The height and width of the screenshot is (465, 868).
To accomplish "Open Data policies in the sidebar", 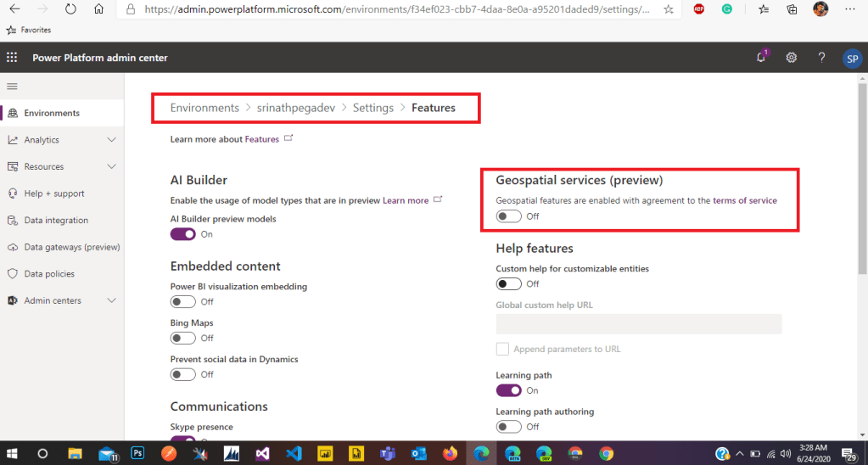I will [x=49, y=274].
